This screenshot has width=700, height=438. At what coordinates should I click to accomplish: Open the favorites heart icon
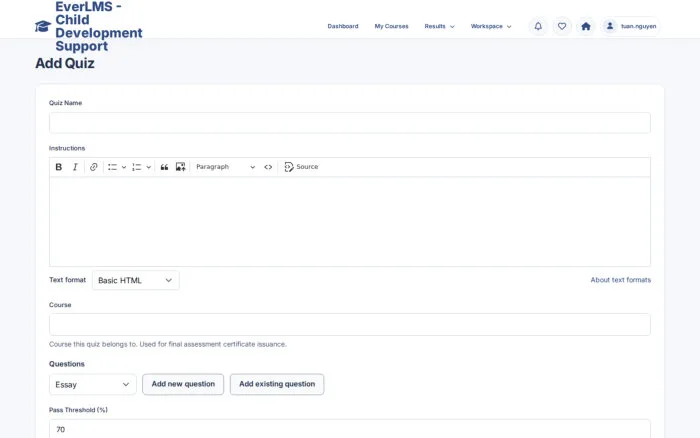click(562, 26)
